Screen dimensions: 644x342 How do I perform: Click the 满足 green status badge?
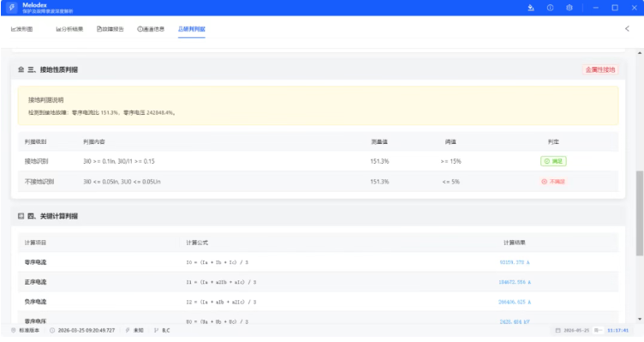[x=553, y=161]
